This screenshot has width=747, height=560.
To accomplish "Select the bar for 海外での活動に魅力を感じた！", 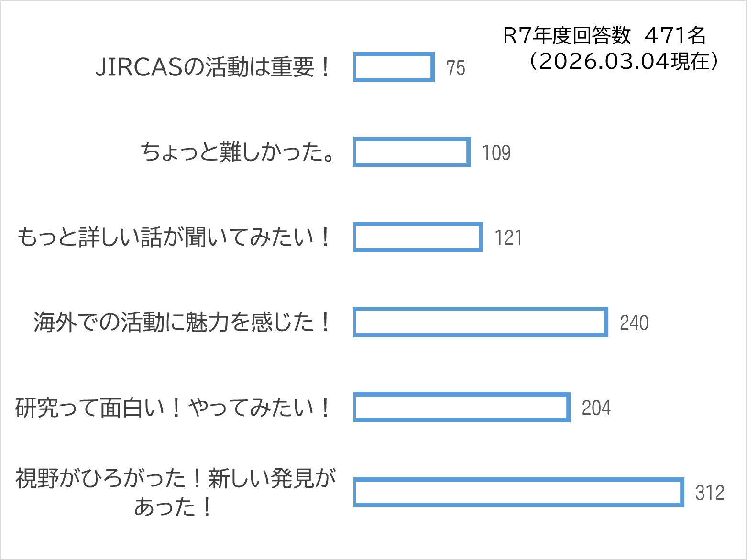I will [481, 322].
